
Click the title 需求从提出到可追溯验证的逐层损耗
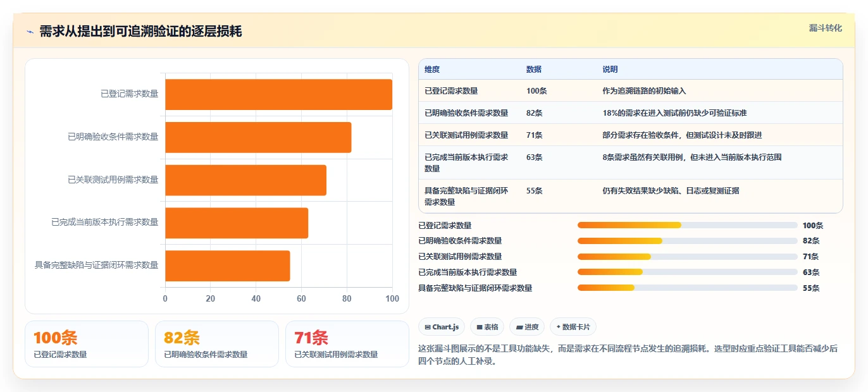point(140,32)
